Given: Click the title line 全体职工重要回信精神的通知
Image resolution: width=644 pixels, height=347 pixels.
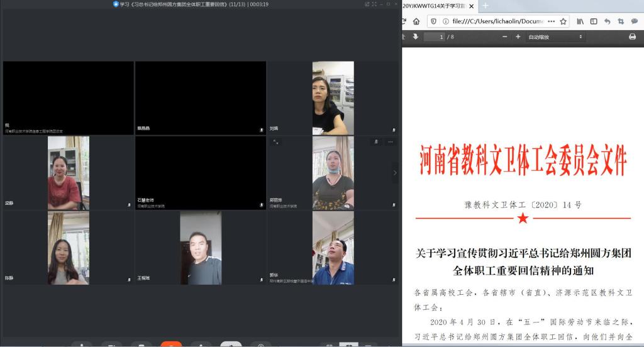Looking at the screenshot, I should (x=523, y=270).
